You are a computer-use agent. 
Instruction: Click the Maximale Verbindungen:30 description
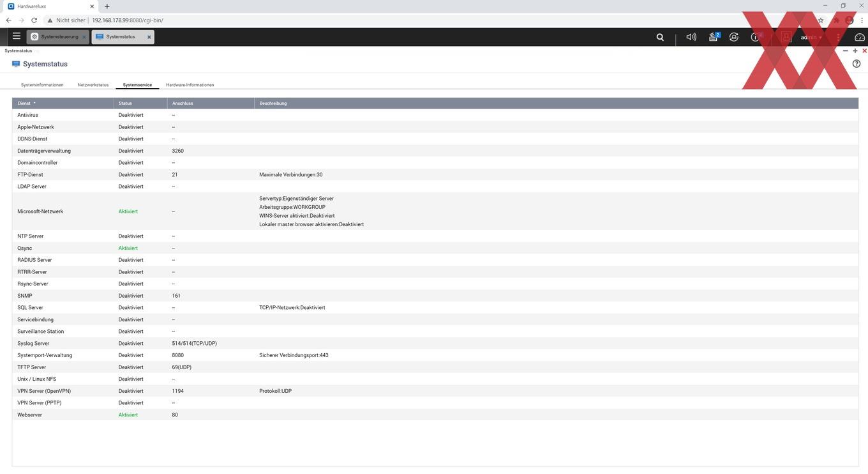(291, 174)
